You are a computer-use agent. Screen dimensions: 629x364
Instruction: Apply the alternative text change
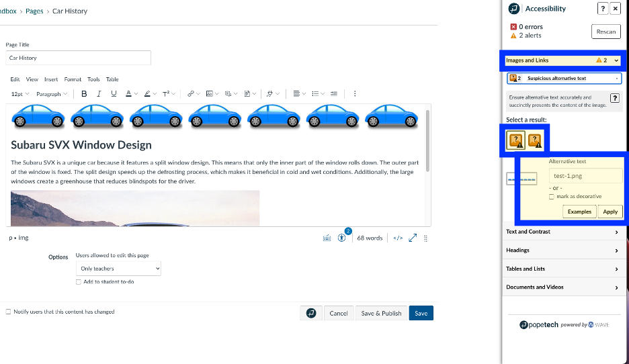click(610, 212)
